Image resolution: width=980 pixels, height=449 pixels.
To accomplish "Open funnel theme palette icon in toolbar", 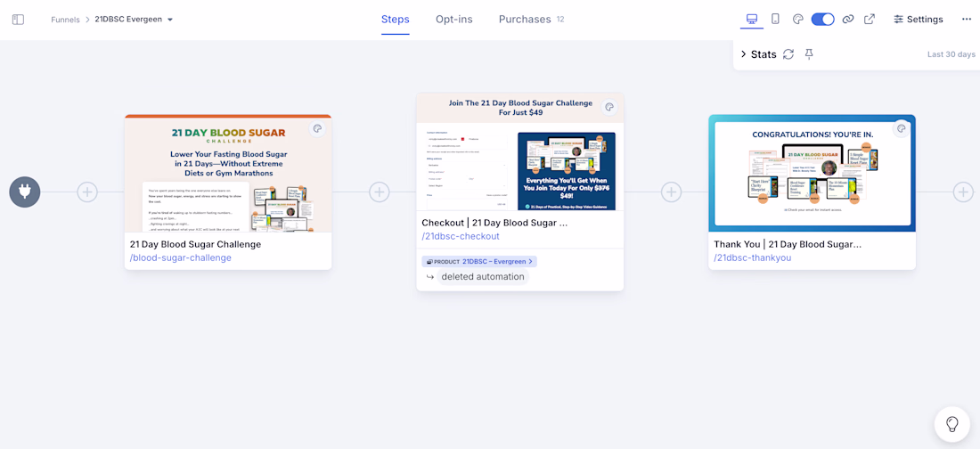I will click(x=797, y=20).
